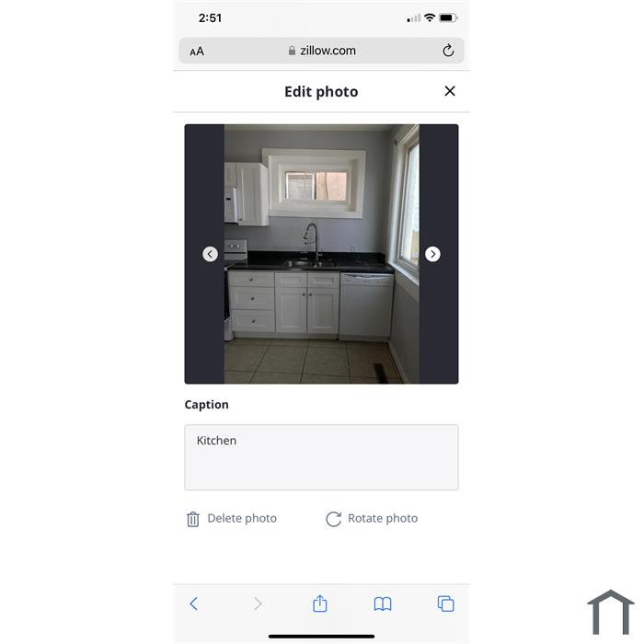
Task: Tap the kitchen photo preview
Action: coord(322,254)
